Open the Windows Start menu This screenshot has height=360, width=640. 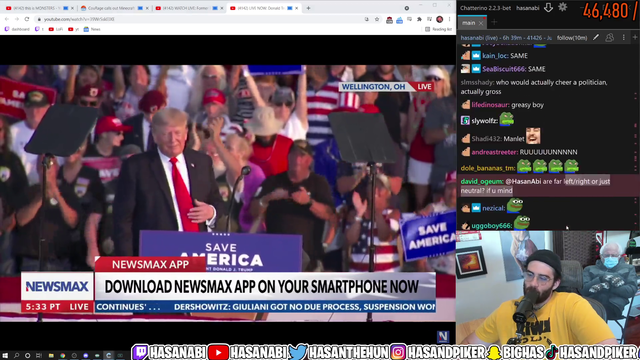click(x=5, y=356)
